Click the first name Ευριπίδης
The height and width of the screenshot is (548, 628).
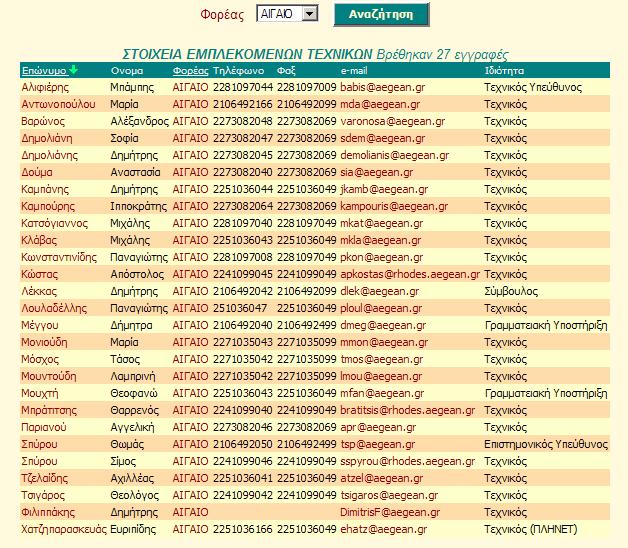133,530
